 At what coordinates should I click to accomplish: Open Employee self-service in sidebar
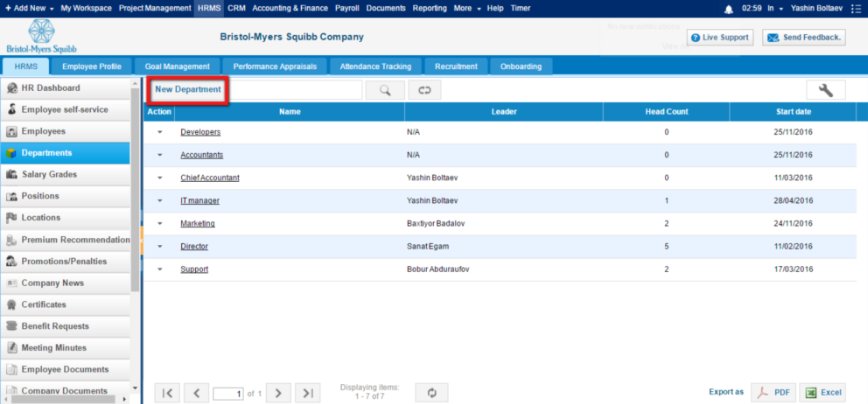pyautogui.click(x=65, y=110)
